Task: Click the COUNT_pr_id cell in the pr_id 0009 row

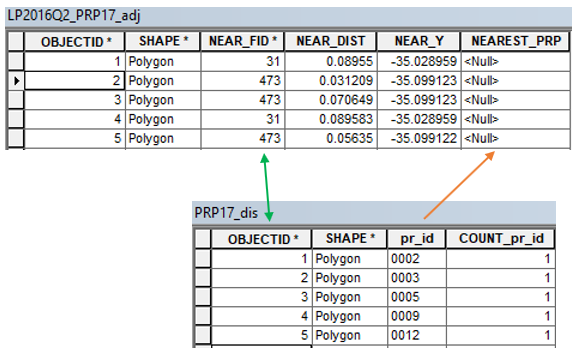Action: pos(501,316)
